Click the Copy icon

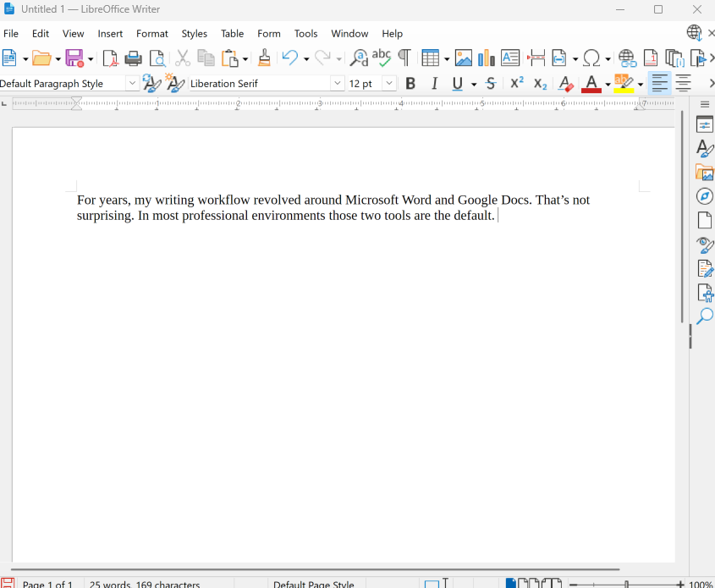pos(206,58)
